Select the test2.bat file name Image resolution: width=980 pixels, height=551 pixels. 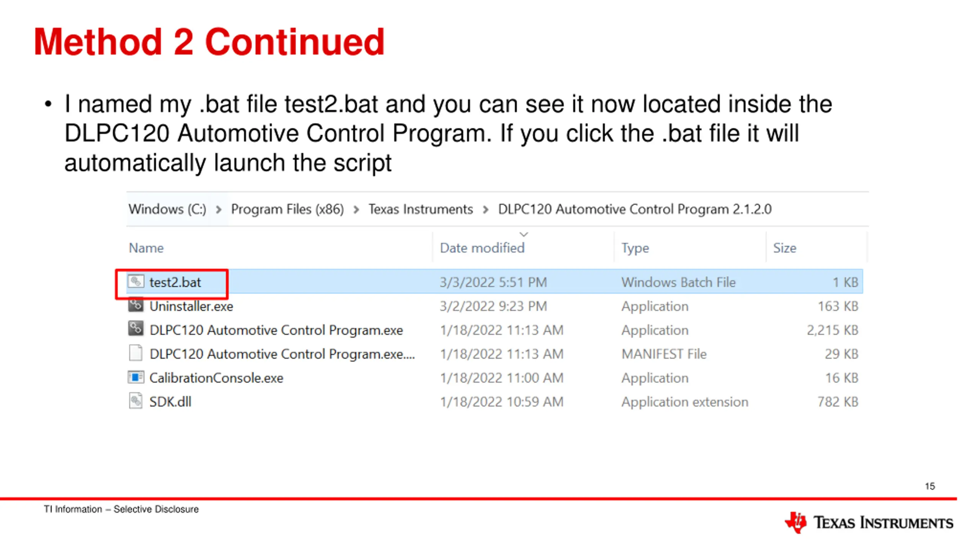[x=175, y=282]
